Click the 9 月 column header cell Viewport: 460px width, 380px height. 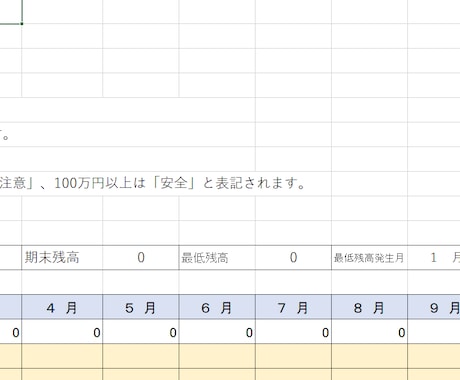[x=434, y=307]
